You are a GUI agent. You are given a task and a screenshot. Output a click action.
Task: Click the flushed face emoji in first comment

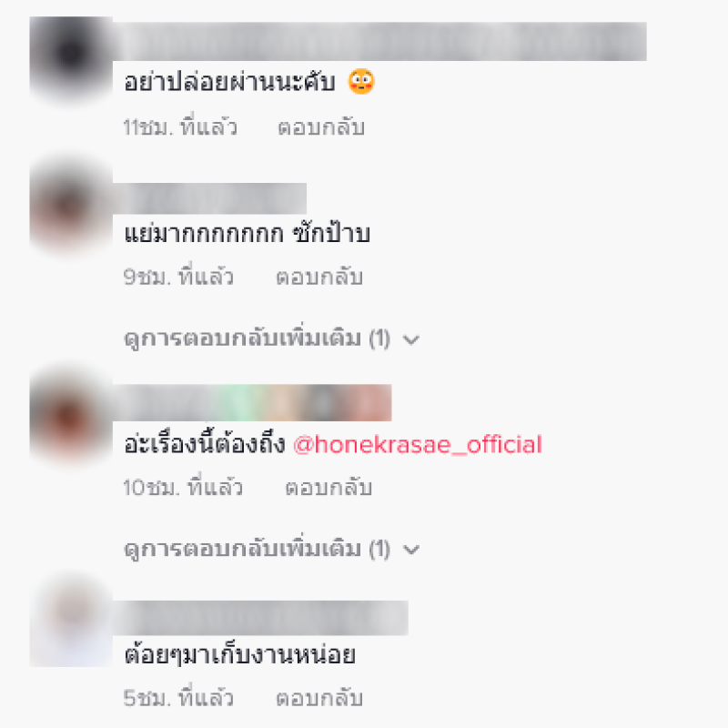[361, 82]
